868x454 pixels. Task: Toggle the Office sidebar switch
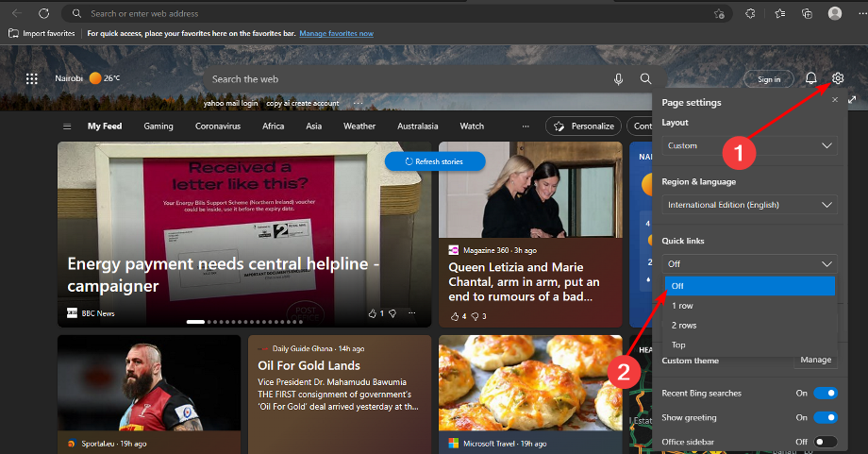click(826, 442)
